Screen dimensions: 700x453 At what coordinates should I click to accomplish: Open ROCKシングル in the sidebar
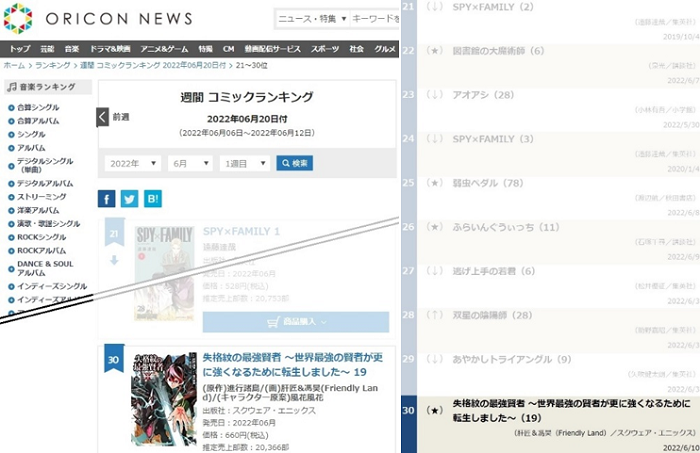(42, 237)
